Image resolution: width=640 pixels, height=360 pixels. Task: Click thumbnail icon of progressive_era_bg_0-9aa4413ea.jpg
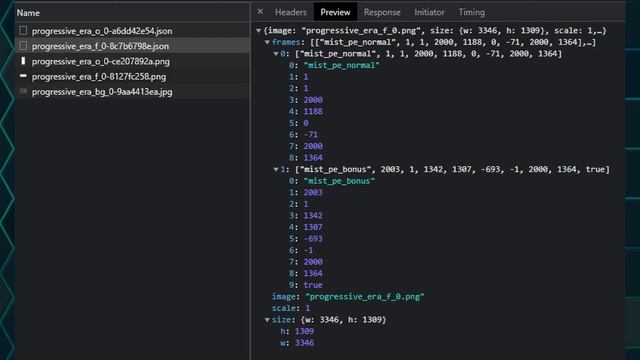(x=23, y=91)
